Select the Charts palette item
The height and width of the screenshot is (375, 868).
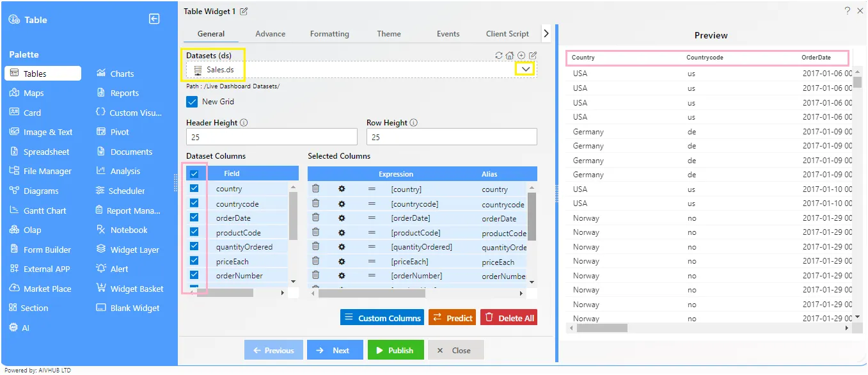(x=115, y=74)
